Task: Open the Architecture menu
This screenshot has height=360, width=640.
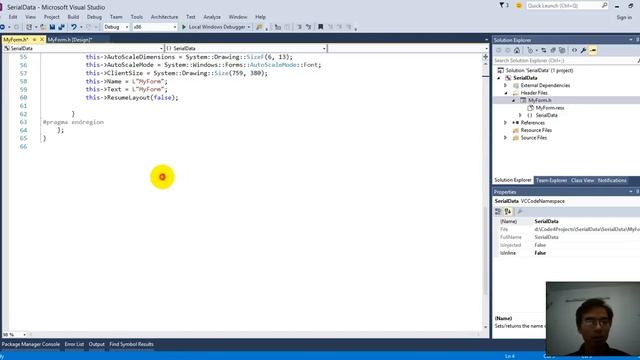Action: pyautogui.click(x=164, y=17)
